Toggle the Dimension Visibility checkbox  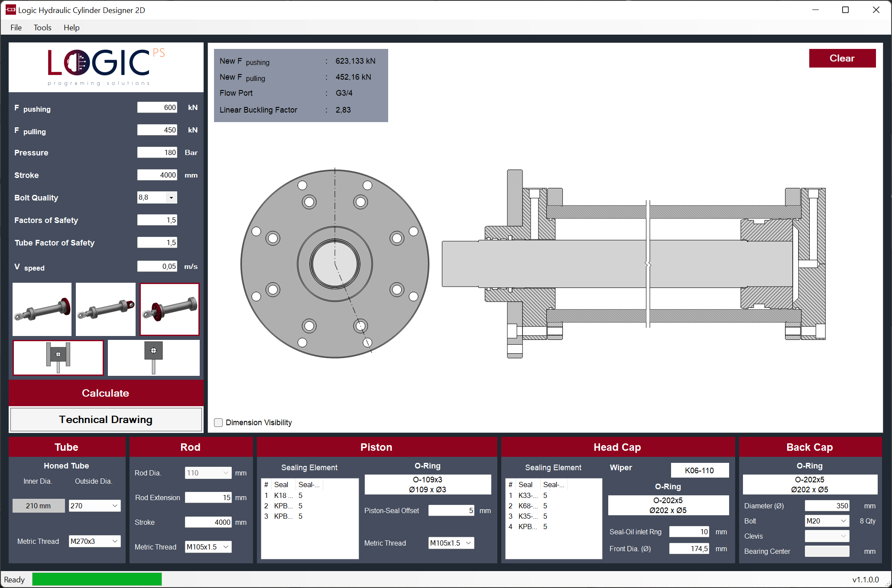click(x=219, y=423)
